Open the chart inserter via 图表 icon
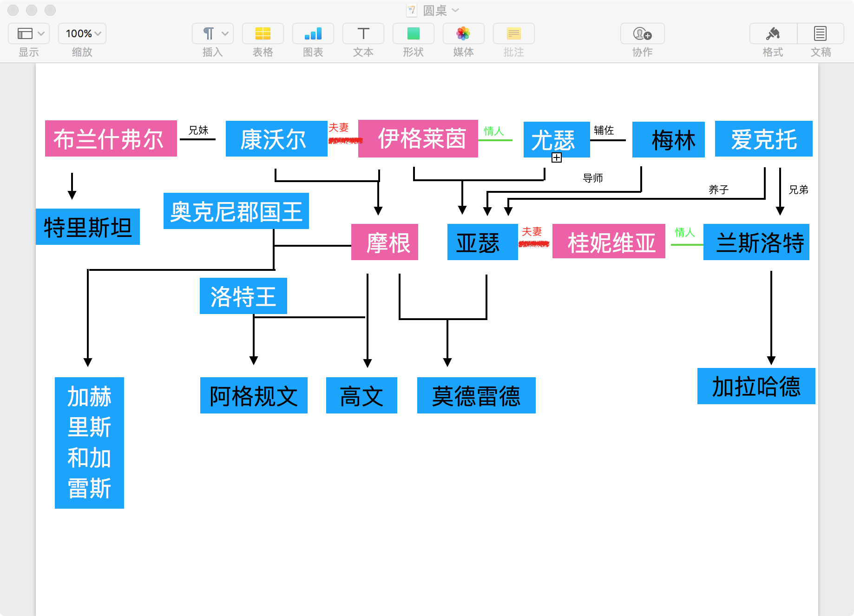This screenshot has height=616, width=854. (x=313, y=33)
